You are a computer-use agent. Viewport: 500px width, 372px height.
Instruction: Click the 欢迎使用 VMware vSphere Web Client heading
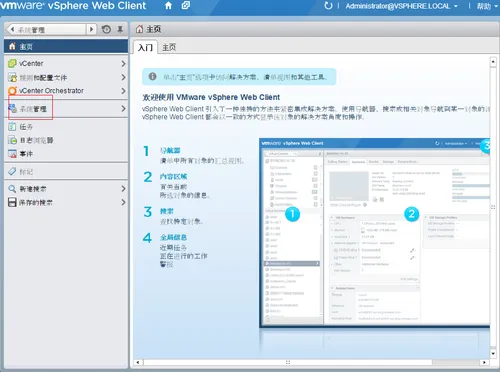(x=211, y=97)
